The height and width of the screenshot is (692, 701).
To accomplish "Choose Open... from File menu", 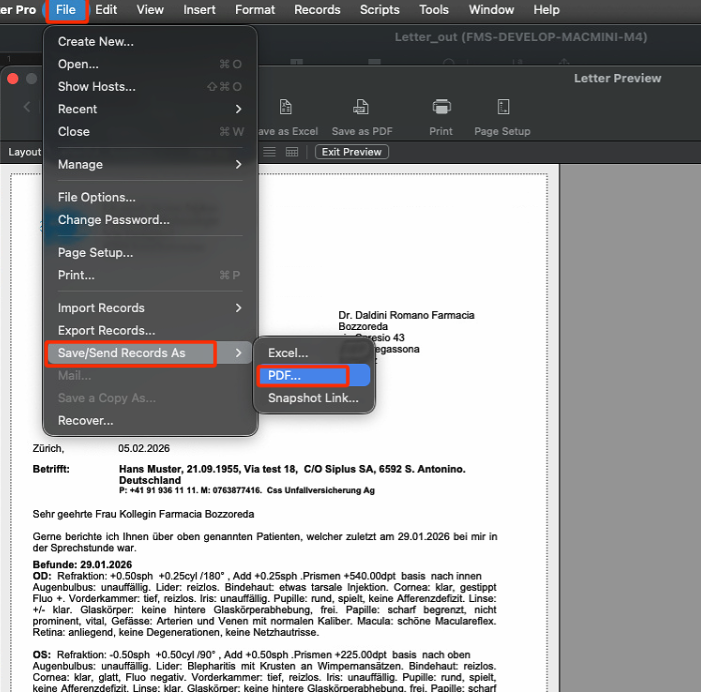I will click(150, 64).
